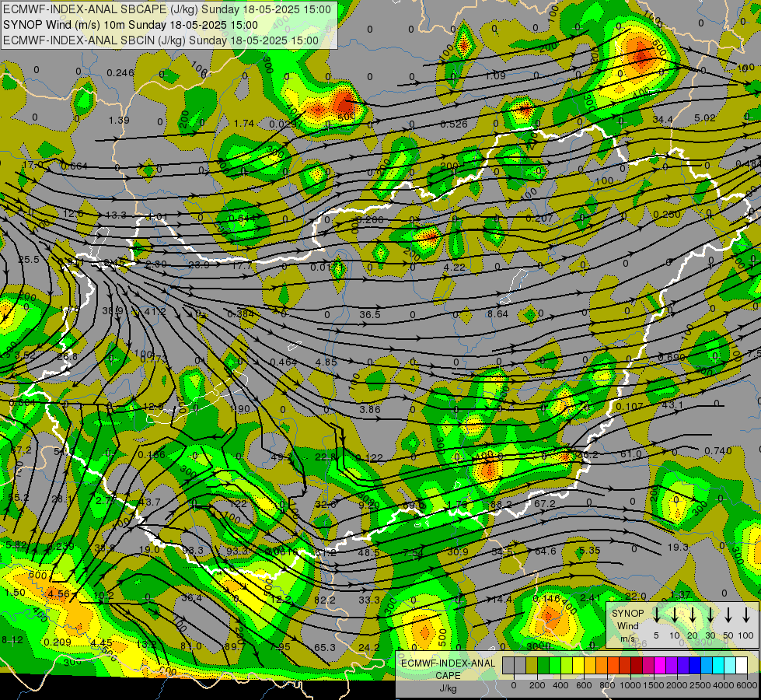Click the map value 22.8
This screenshot has height=700, width=761.
(325, 457)
